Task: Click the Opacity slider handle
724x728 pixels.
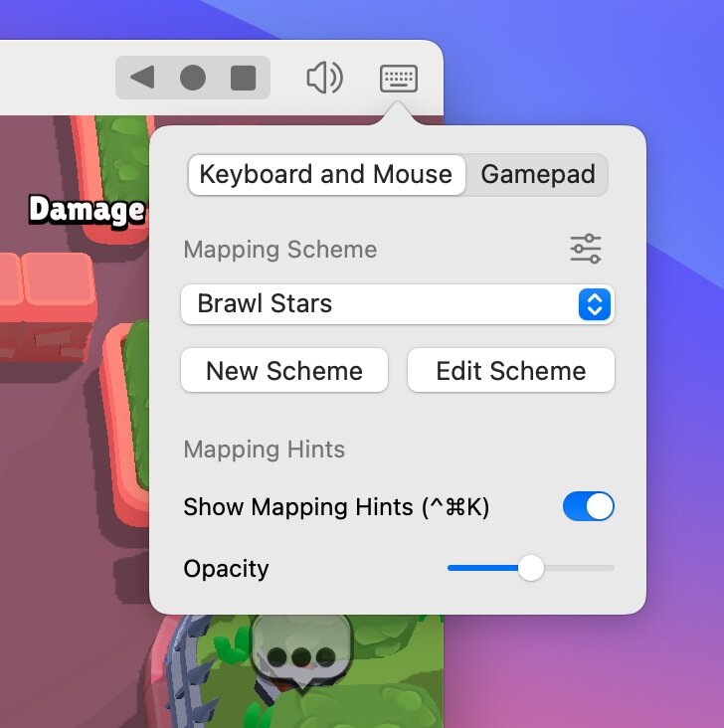Action: 531,568
